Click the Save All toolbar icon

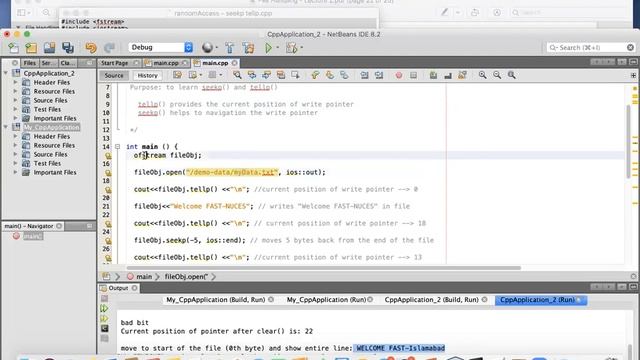pyautogui.click(x=68, y=48)
